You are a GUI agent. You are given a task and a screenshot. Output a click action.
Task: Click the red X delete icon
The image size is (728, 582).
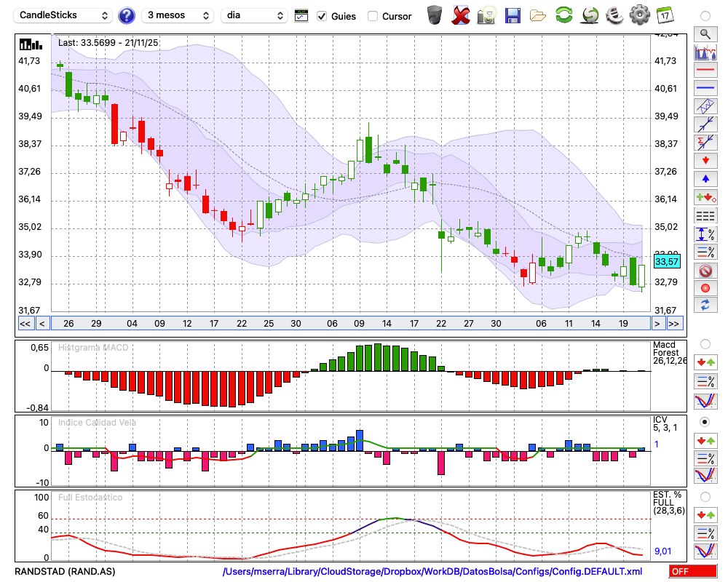coord(461,15)
